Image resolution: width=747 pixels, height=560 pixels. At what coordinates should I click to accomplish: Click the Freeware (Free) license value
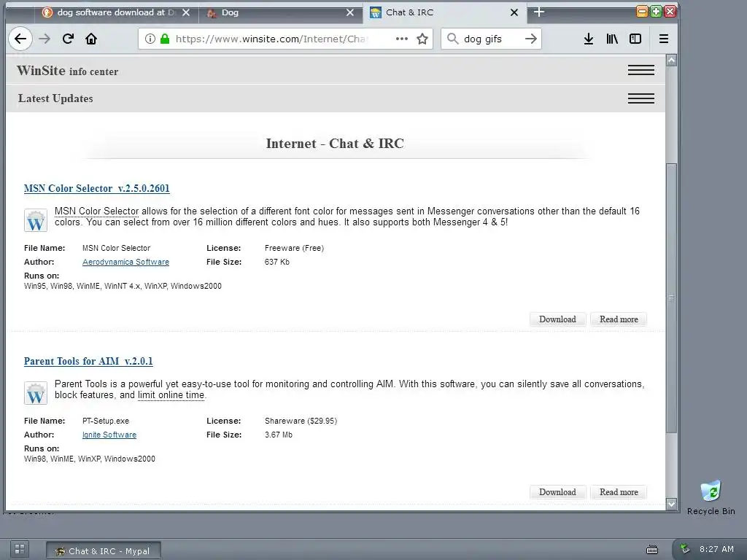(294, 248)
